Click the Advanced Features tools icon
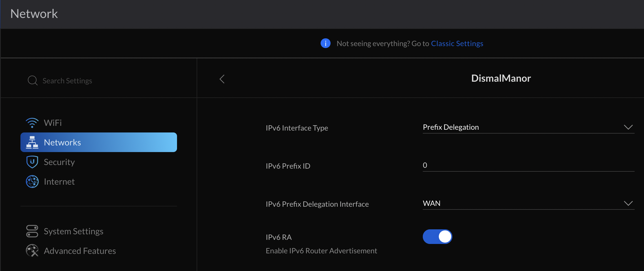The image size is (644, 271). click(32, 251)
